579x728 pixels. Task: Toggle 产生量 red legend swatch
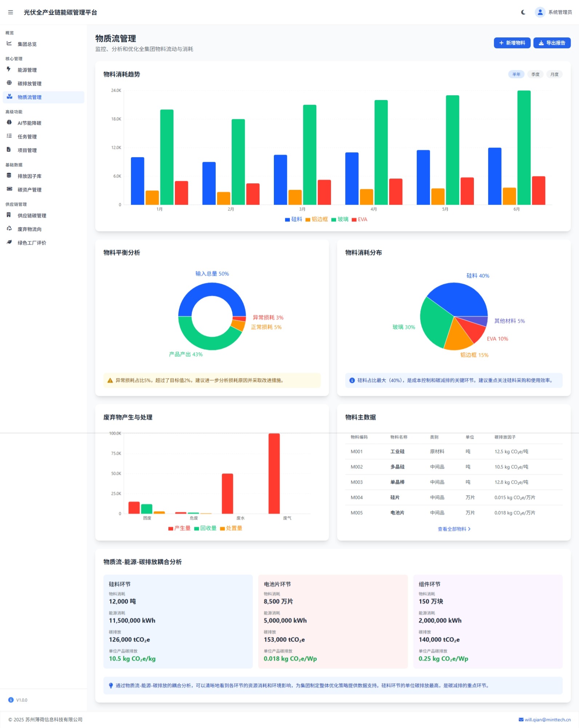point(171,528)
